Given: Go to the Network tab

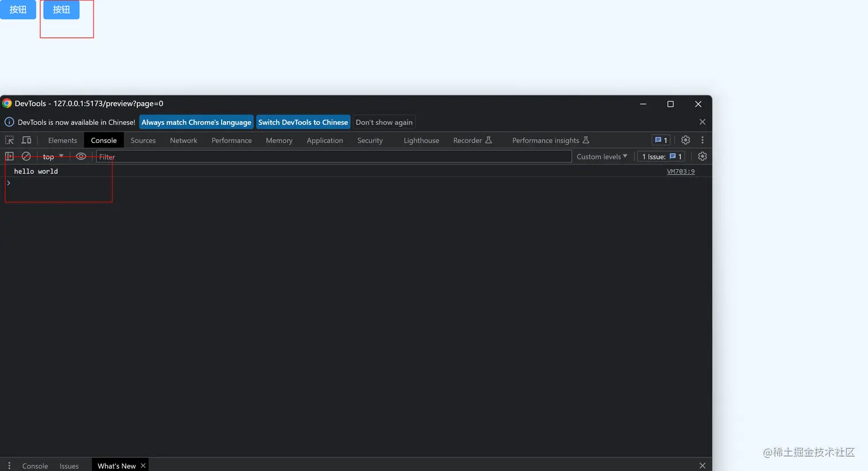Looking at the screenshot, I should tap(184, 140).
